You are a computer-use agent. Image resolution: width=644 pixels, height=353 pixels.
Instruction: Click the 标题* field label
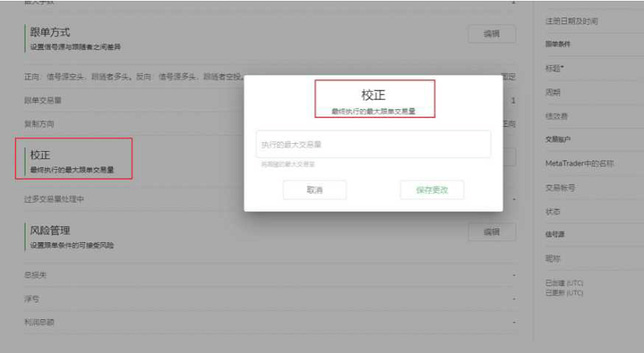(555, 68)
